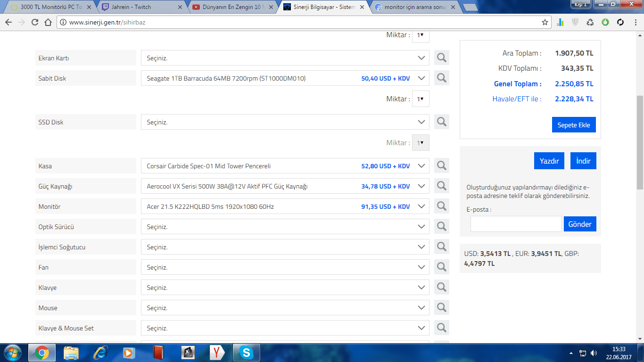Click the İşlemci Soğutucu search icon
The image size is (644, 362).
[441, 247]
